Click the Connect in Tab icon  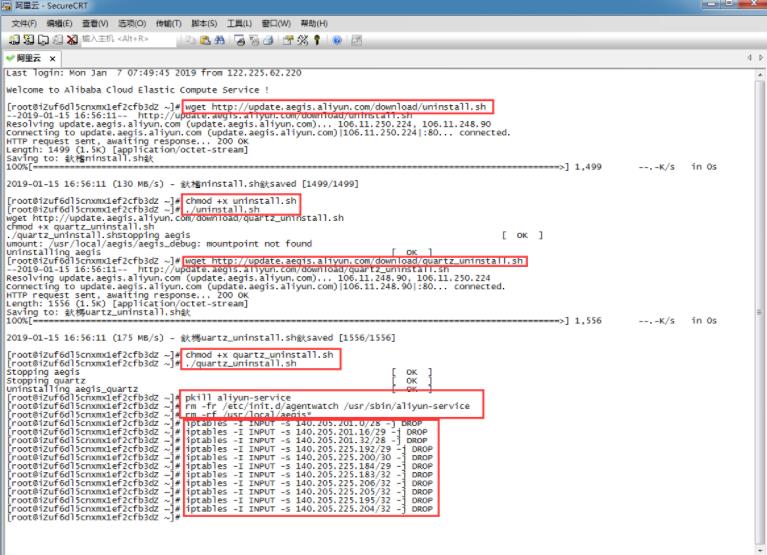pos(43,40)
